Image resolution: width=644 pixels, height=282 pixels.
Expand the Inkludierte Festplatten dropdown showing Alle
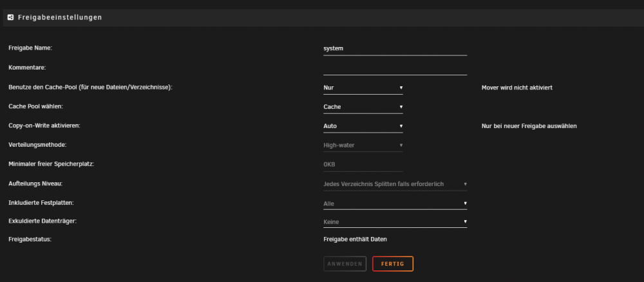pyautogui.click(x=395, y=203)
